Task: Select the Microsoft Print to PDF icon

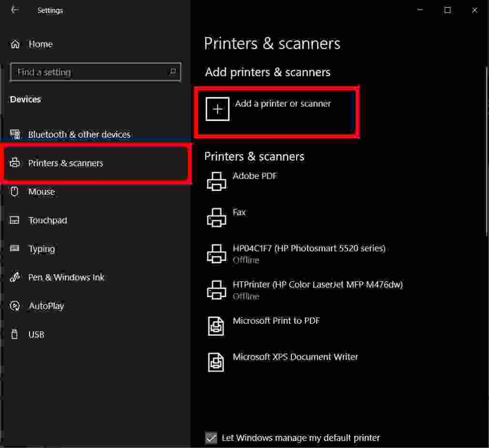Action: click(216, 326)
